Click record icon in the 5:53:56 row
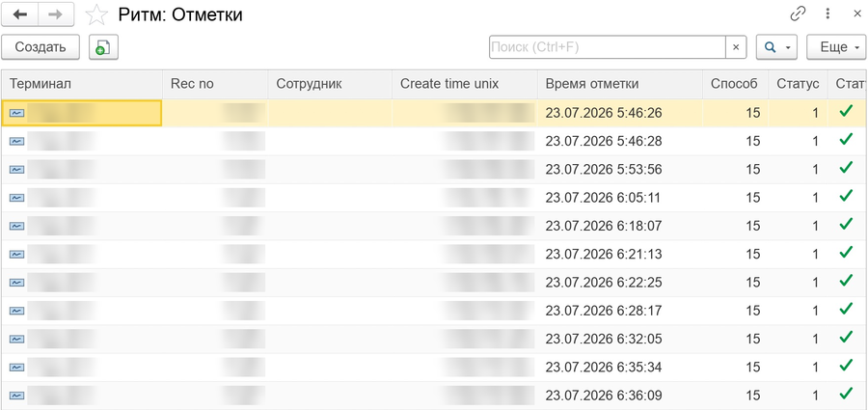The width and height of the screenshot is (868, 410). (x=16, y=170)
